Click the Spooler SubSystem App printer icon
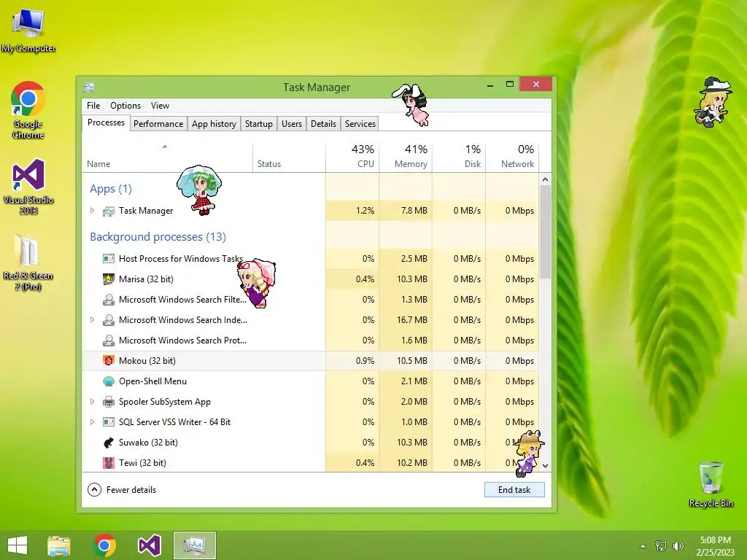This screenshot has height=560, width=747. 109,402
